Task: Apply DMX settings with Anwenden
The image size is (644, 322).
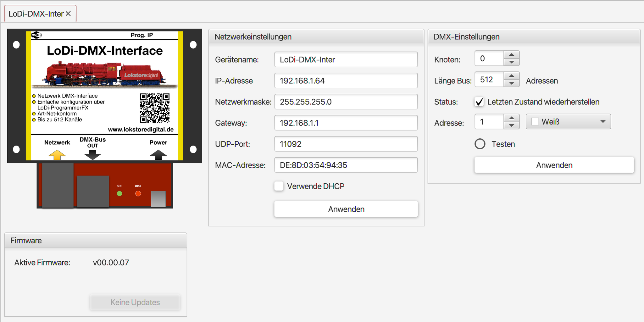Action: pyautogui.click(x=554, y=165)
